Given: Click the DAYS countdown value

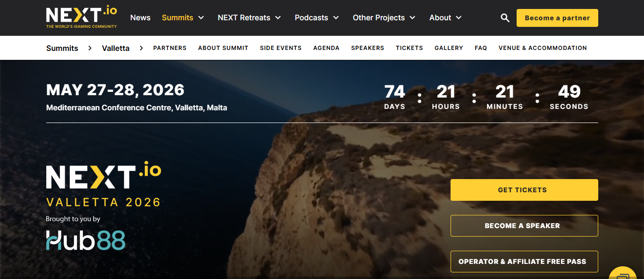Looking at the screenshot, I should click(395, 91).
